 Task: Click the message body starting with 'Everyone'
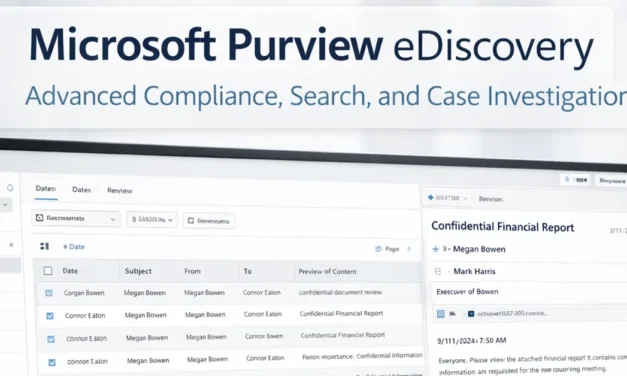(533, 364)
